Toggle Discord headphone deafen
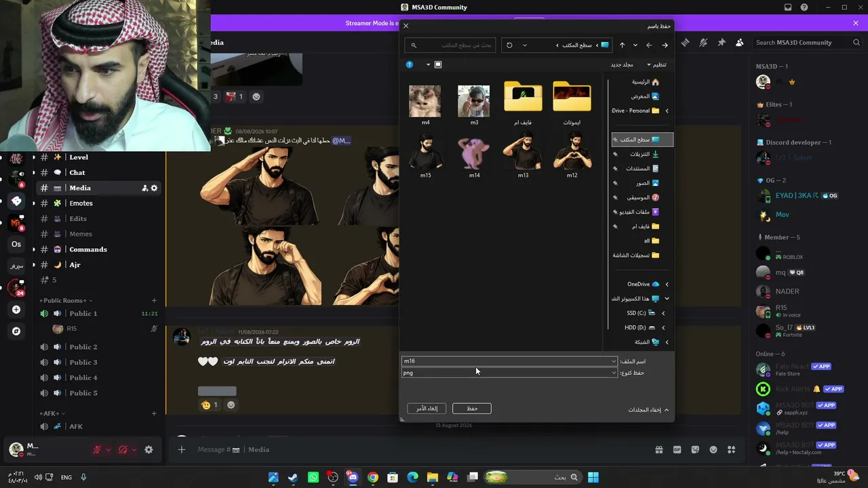868x488 pixels. pos(123,449)
